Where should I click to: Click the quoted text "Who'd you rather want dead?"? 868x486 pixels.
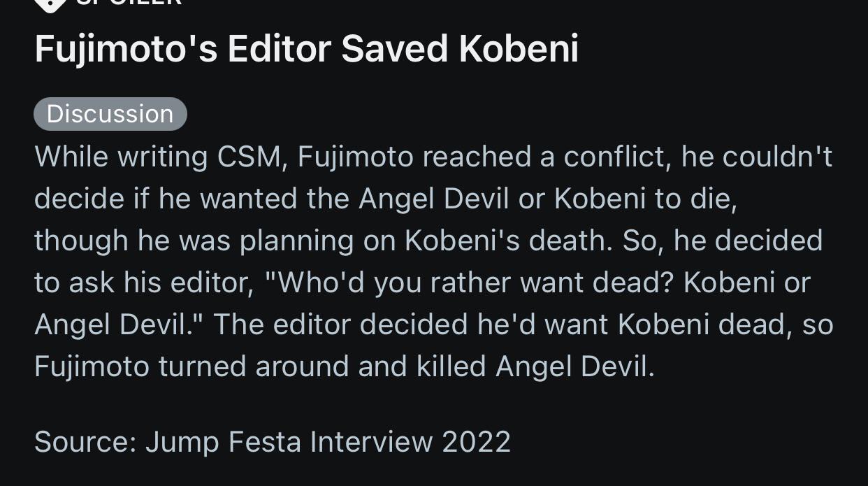click(475, 283)
